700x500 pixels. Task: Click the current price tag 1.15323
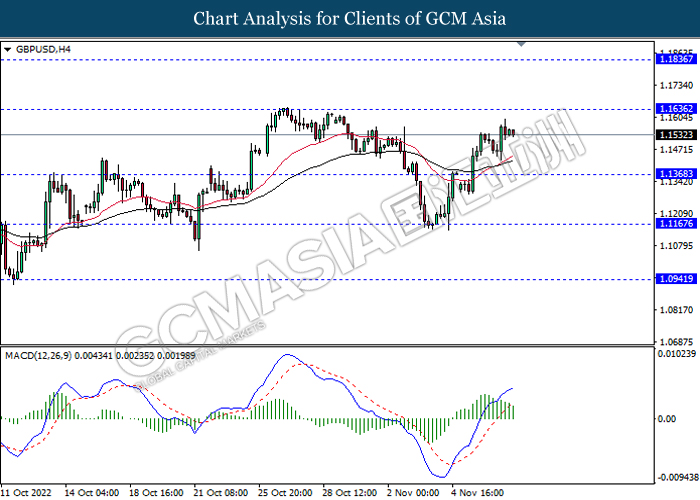676,134
